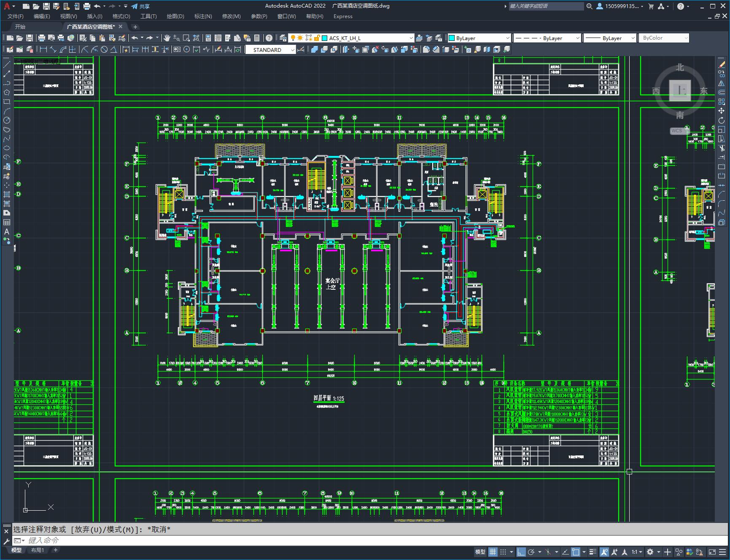Select the Move tool in modify toolbar
This screenshot has width=730, height=560.
coord(722,111)
